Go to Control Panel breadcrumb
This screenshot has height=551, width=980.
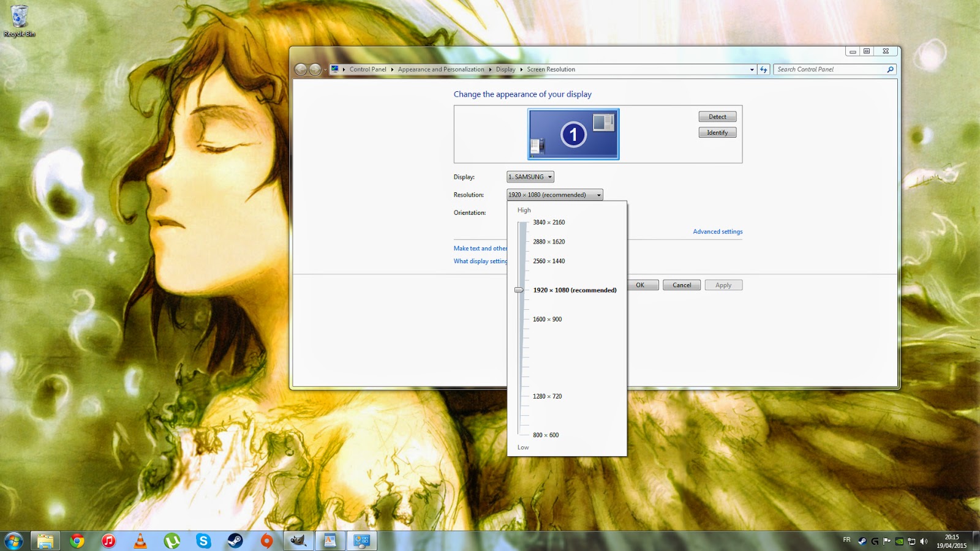pyautogui.click(x=367, y=70)
